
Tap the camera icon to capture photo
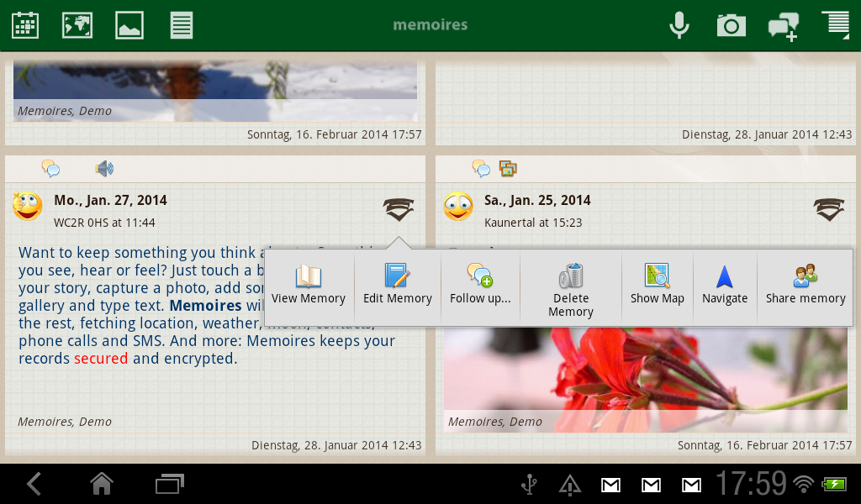[731, 25]
